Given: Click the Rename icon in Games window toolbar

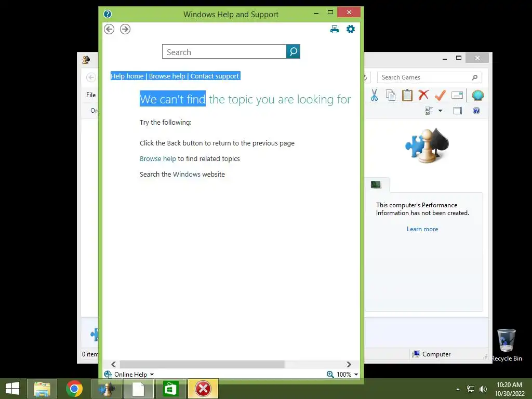Looking at the screenshot, I should click(x=457, y=96).
